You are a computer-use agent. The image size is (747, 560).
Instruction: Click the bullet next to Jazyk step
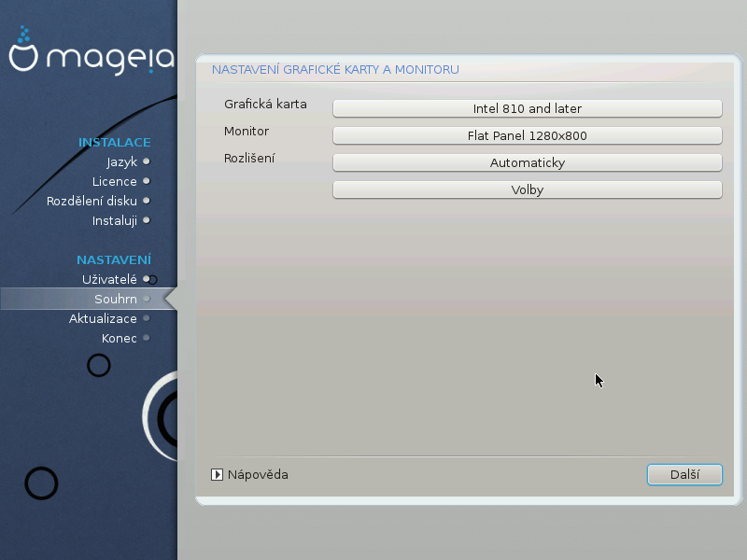click(x=146, y=161)
